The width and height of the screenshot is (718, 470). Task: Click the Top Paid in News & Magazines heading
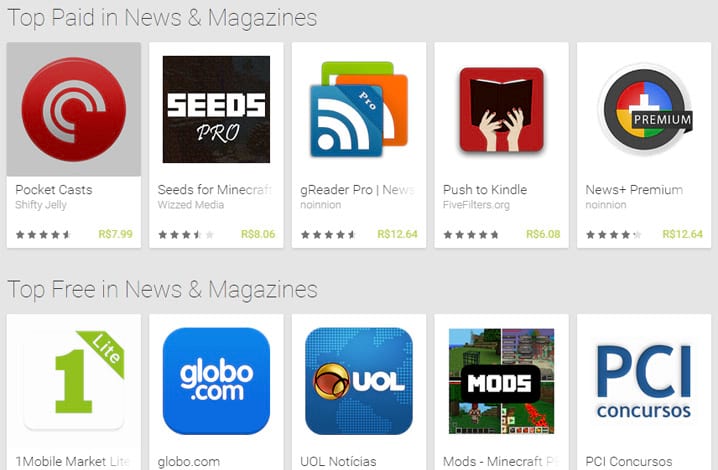pos(162,18)
